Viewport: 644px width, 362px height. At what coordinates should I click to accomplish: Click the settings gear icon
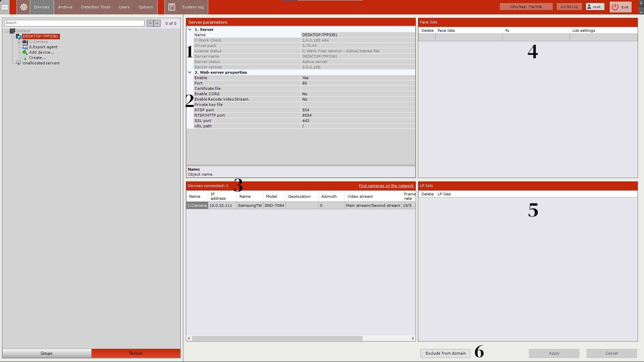(23, 7)
